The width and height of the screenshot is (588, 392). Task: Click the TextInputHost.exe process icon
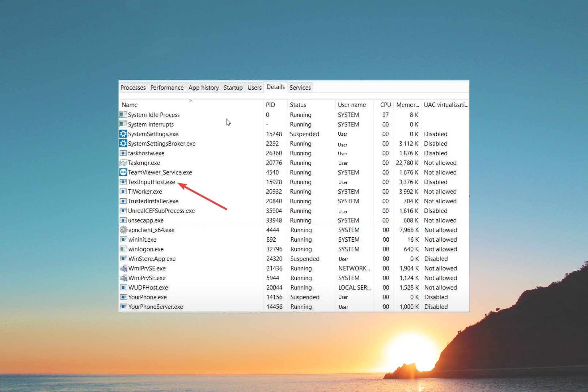123,182
